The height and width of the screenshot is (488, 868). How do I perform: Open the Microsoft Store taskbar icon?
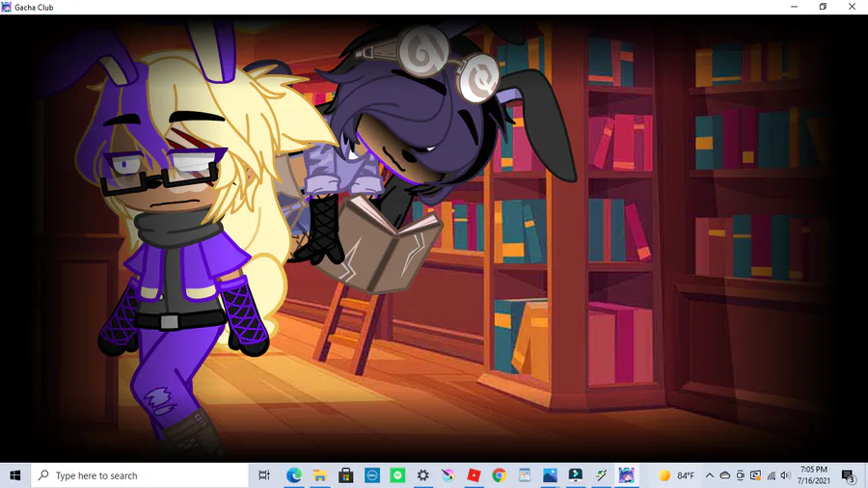click(x=346, y=475)
